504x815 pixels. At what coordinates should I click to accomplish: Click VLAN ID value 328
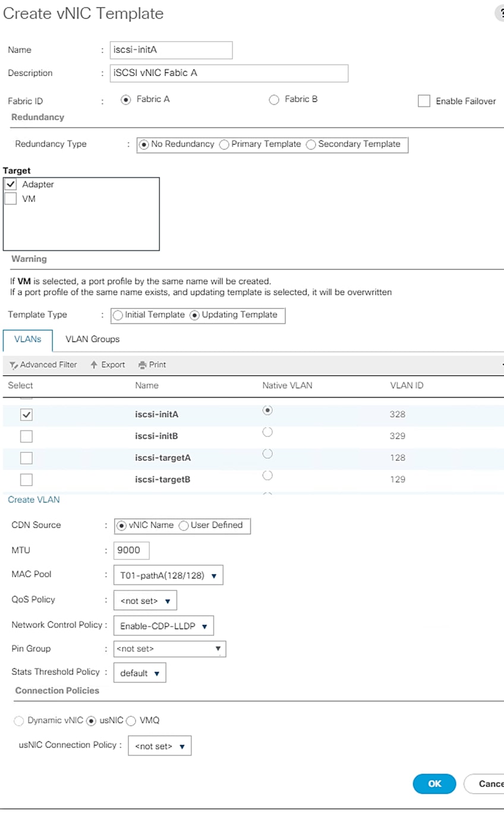[398, 414]
